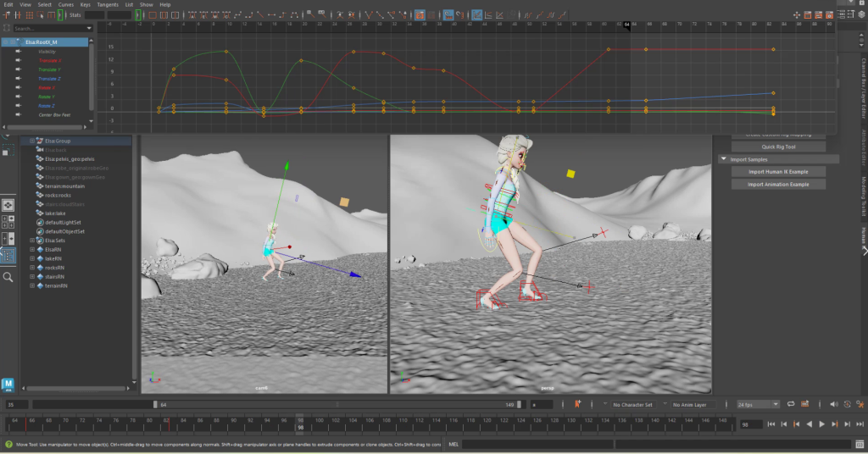Apply Flat tangents icon

pos(272,15)
